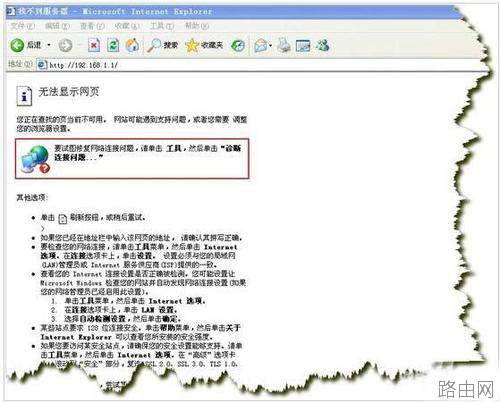Open the 查看(V) View menu
500x403 pixels.
92,26
